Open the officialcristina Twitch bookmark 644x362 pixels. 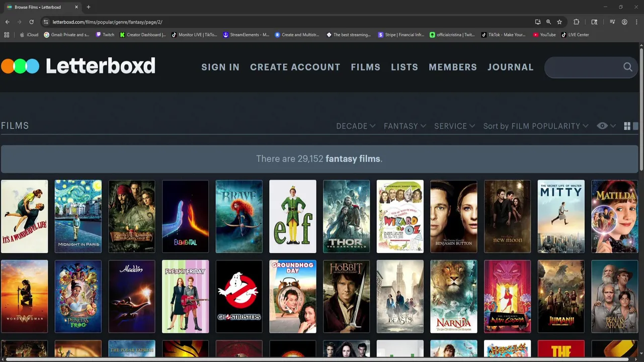point(452,35)
